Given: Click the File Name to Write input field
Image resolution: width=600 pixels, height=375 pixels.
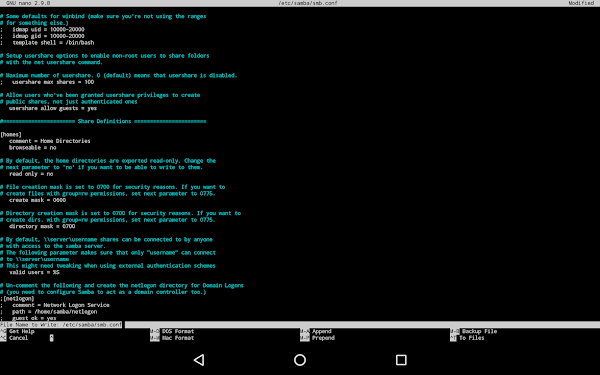Looking at the screenshot, I should tap(300, 325).
